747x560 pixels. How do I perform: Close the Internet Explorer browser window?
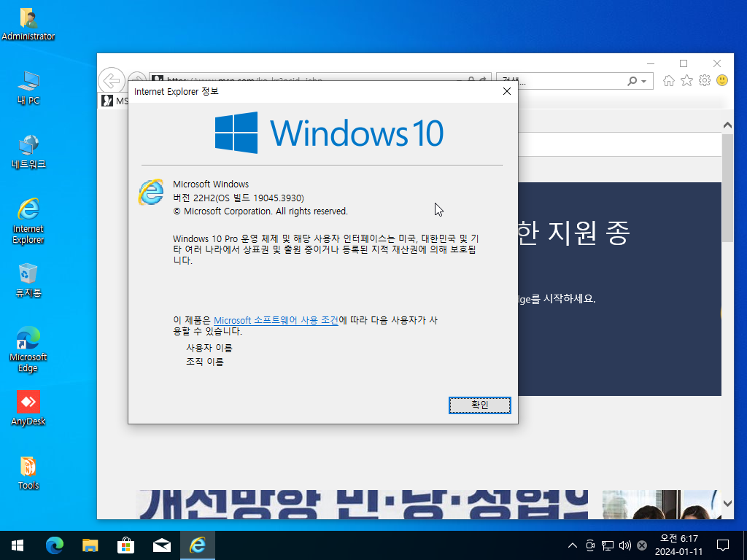point(717,63)
